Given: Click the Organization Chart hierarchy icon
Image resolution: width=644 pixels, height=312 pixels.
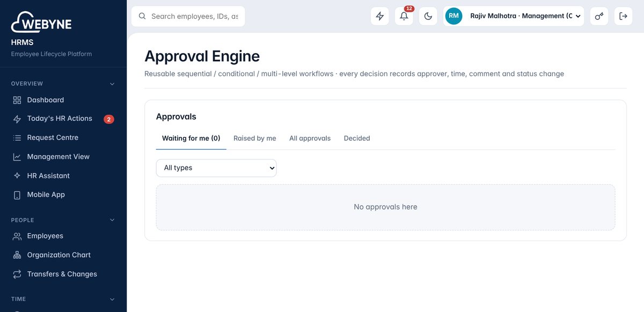Looking at the screenshot, I should (x=17, y=255).
